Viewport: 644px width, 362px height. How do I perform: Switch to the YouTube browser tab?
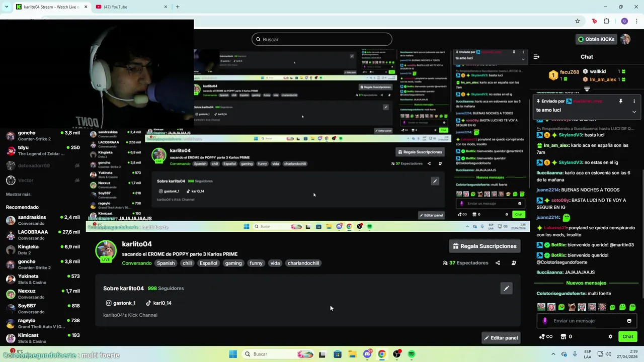point(131,7)
